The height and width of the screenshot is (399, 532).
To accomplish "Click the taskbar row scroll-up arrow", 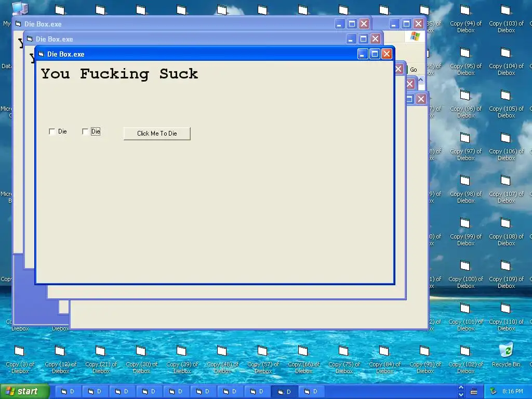I will click(x=461, y=388).
